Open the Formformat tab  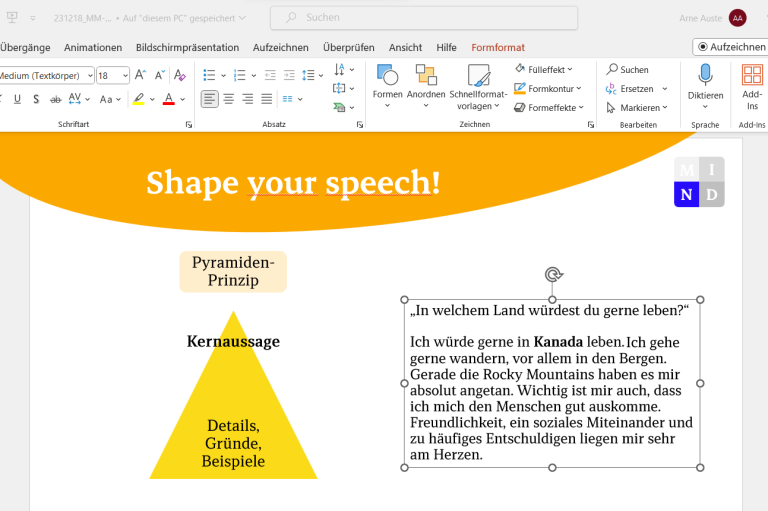(498, 48)
